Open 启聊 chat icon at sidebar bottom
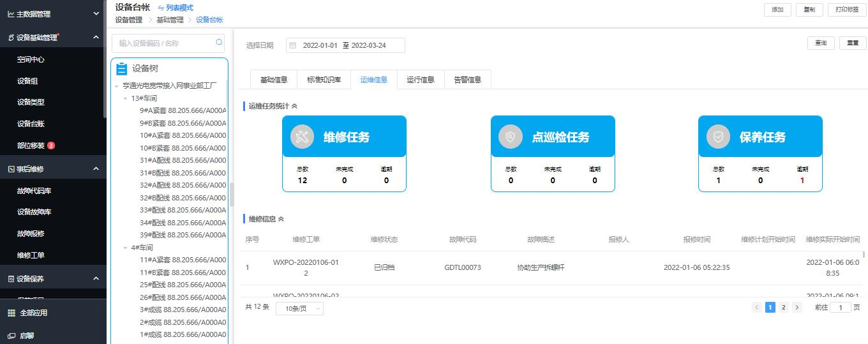 coord(11,335)
